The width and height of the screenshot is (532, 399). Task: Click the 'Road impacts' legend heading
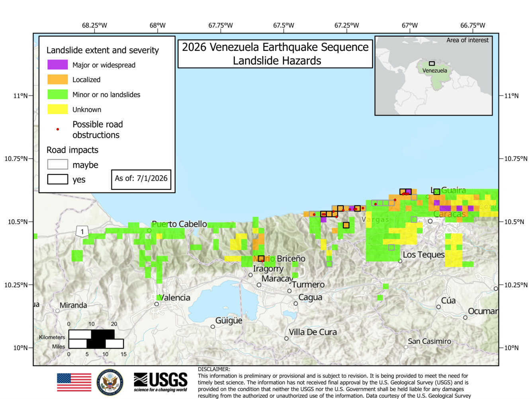tap(72, 150)
